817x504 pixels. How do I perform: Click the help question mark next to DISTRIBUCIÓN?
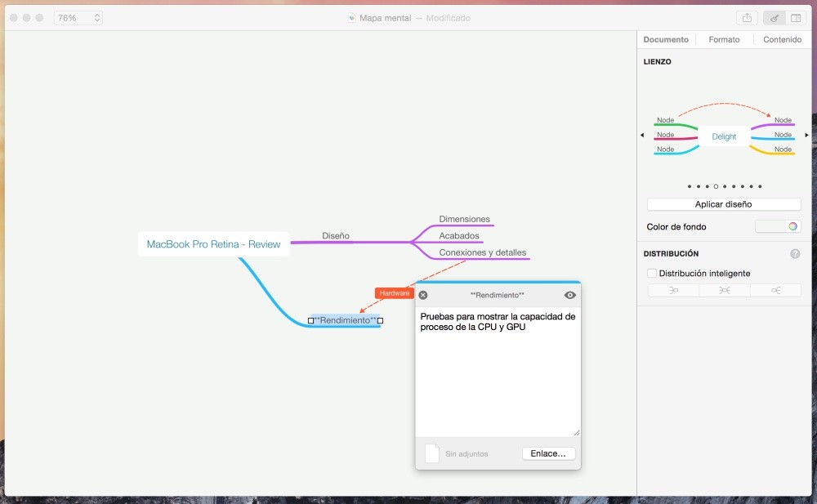[796, 253]
